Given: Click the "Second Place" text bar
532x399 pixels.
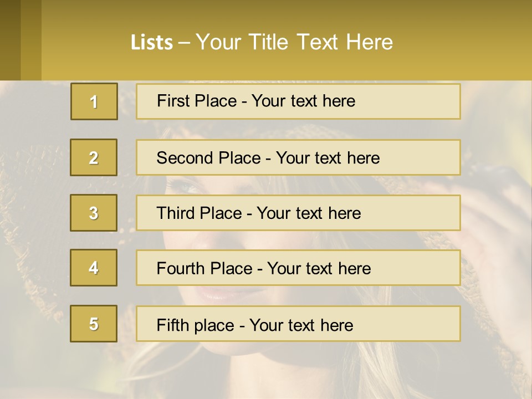Looking at the screenshot, I should click(298, 157).
